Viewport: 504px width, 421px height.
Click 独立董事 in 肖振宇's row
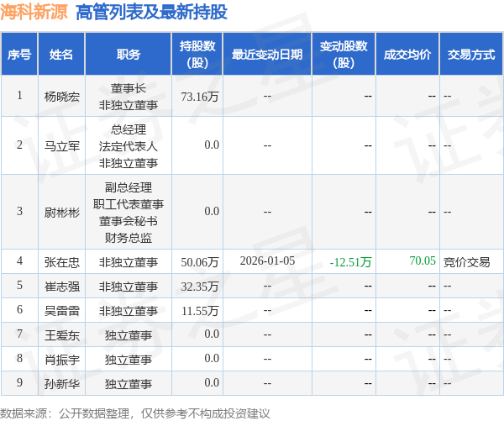(129, 360)
